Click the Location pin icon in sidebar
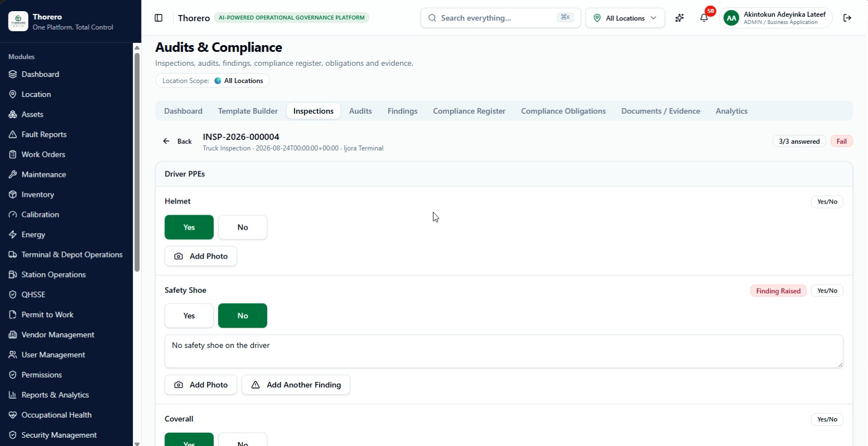 click(x=13, y=94)
